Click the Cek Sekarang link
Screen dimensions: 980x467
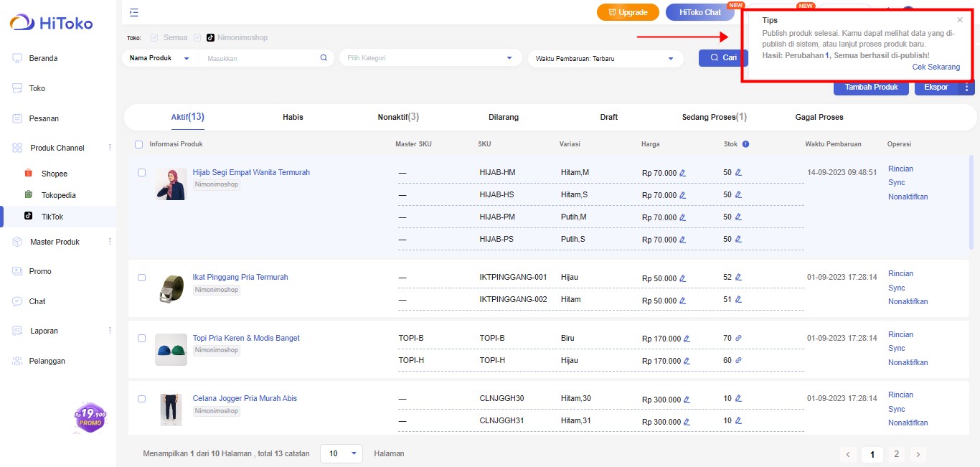click(936, 67)
